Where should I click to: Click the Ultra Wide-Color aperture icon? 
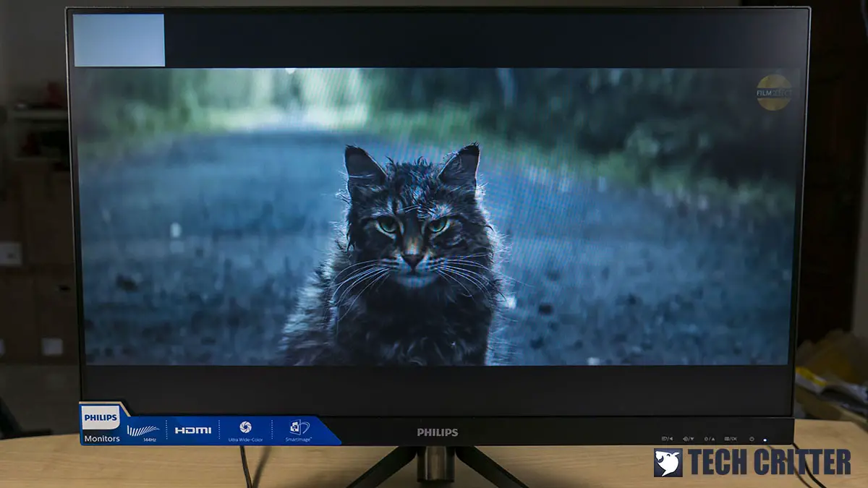[x=245, y=427]
